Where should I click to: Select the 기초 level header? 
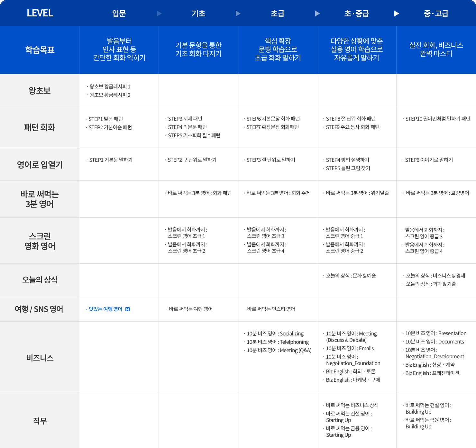click(x=198, y=14)
